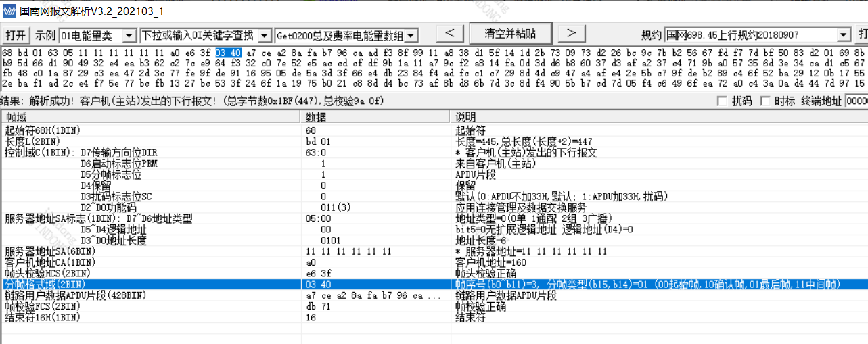The height and width of the screenshot is (344, 868).
Task: Click data cell '11 11 11 11 11 11'
Action: pyautogui.click(x=348, y=251)
